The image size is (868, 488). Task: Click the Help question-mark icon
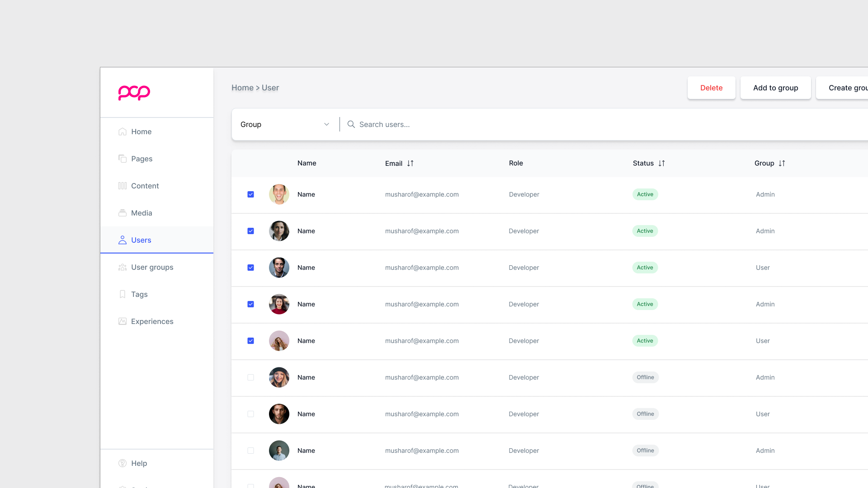pos(122,463)
